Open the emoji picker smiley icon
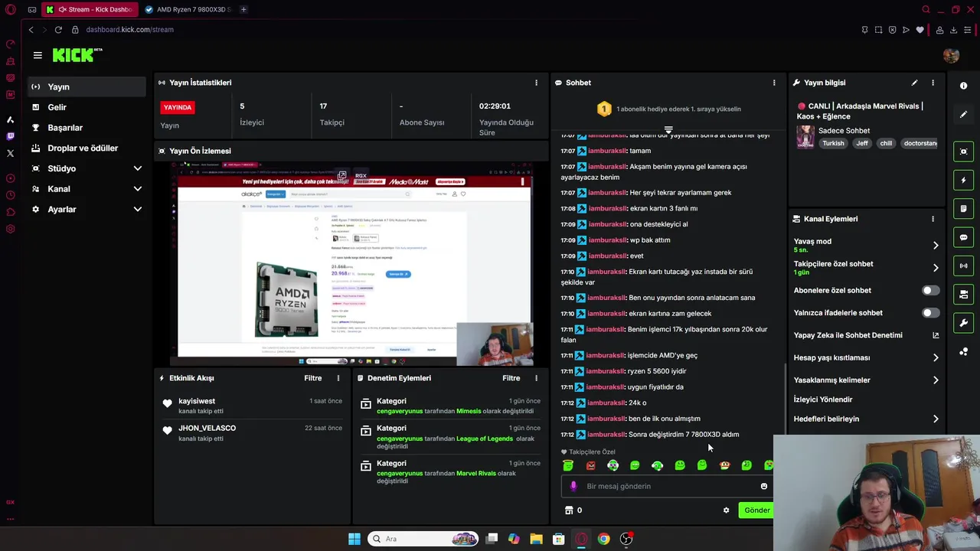The image size is (980, 551). point(763,486)
